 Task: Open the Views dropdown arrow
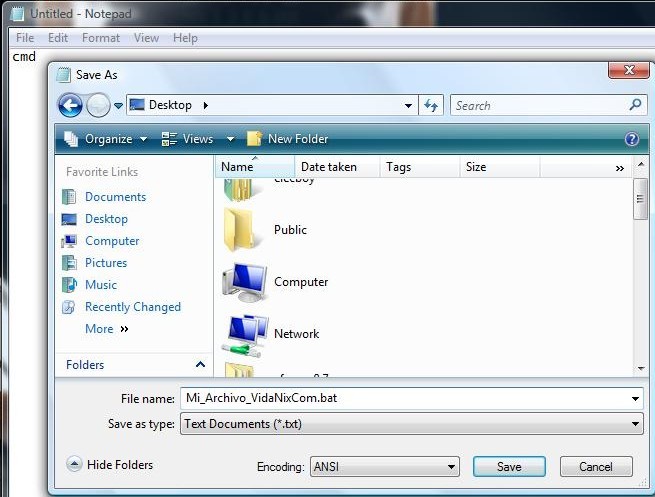pyautogui.click(x=230, y=139)
